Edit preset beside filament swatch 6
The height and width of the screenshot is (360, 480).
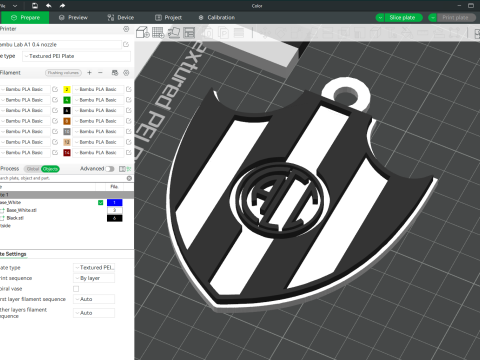click(x=55, y=110)
